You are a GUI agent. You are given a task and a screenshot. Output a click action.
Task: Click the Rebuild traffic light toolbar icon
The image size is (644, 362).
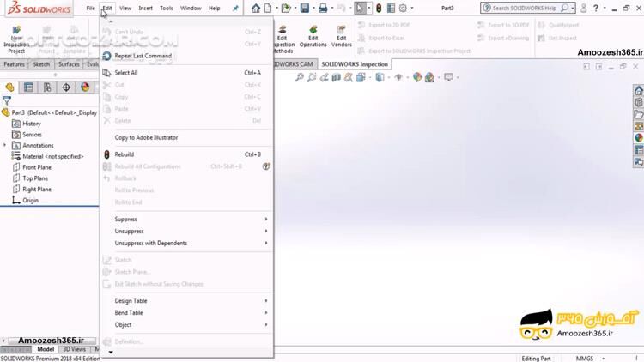pos(378,9)
